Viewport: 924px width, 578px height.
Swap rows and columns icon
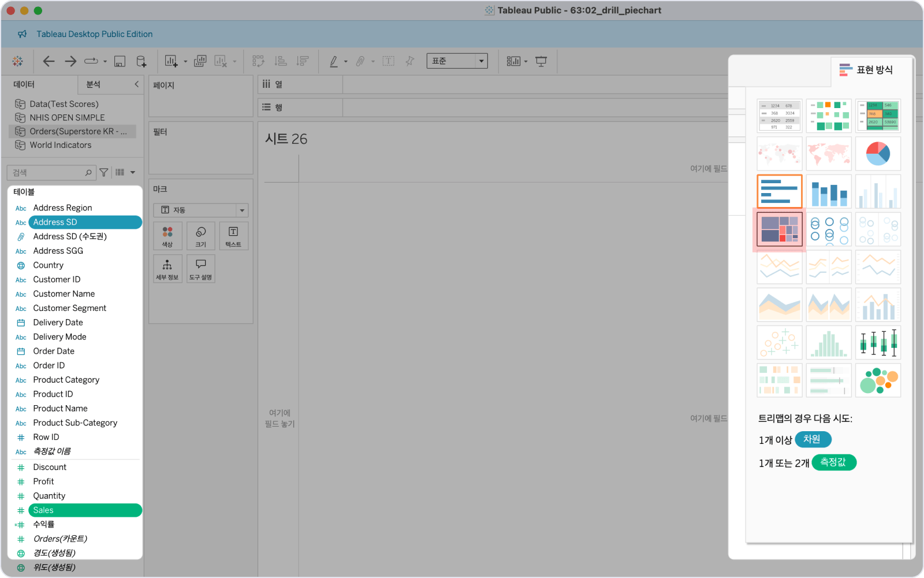(258, 61)
